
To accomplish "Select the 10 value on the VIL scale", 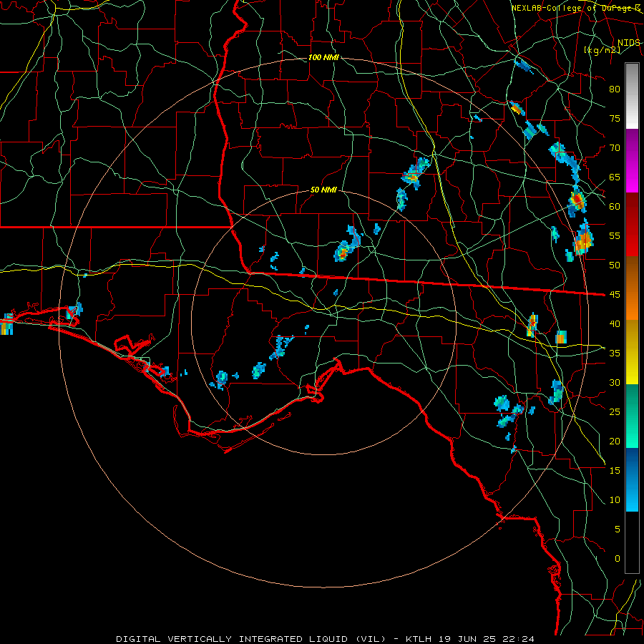I will [x=615, y=500].
